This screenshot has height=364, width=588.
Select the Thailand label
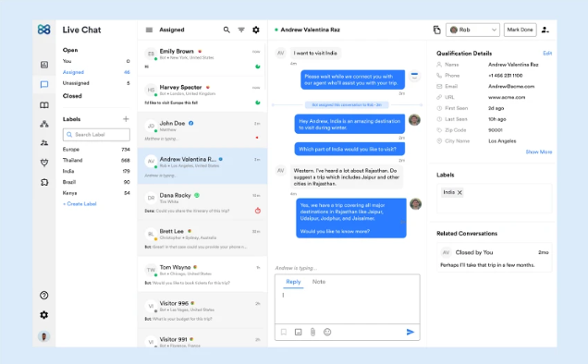pos(96,160)
